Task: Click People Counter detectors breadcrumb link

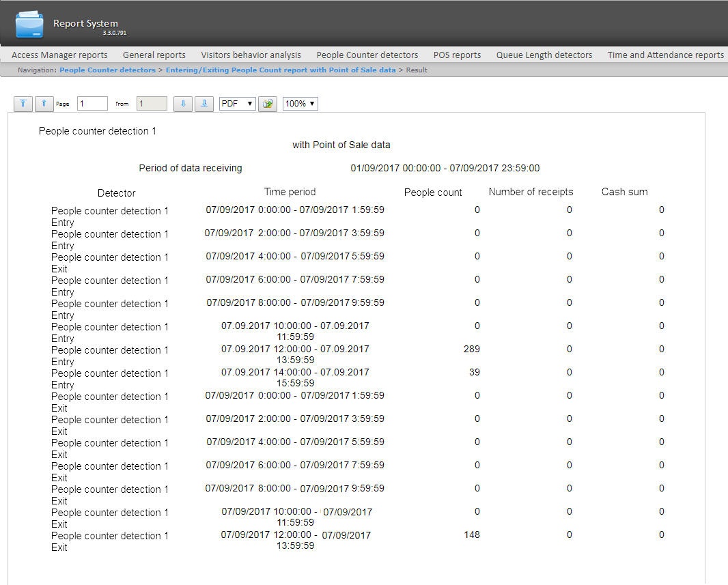Action: click(107, 70)
